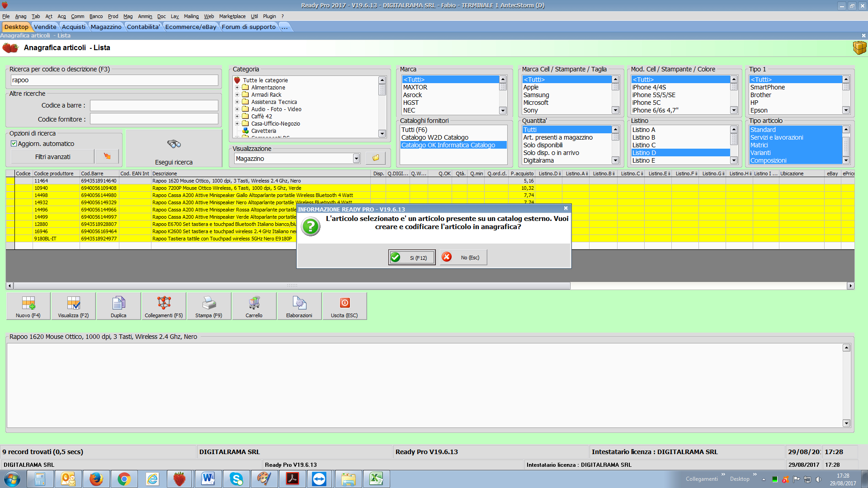The width and height of the screenshot is (868, 488).
Task: Switch to the Vendite tab
Action: point(45,27)
